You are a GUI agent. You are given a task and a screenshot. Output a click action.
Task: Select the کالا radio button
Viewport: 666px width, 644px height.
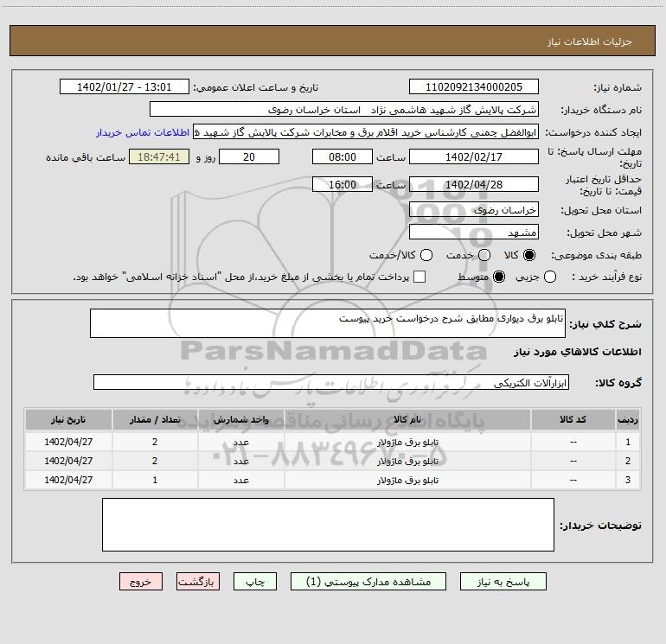pos(529,255)
